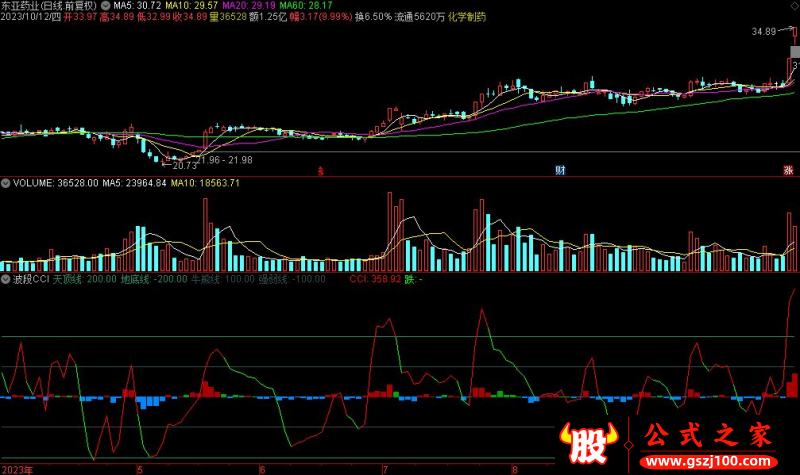This screenshot has height=475, width=800.
Task: Click the red 涨 limit-up marker icon
Action: [788, 170]
